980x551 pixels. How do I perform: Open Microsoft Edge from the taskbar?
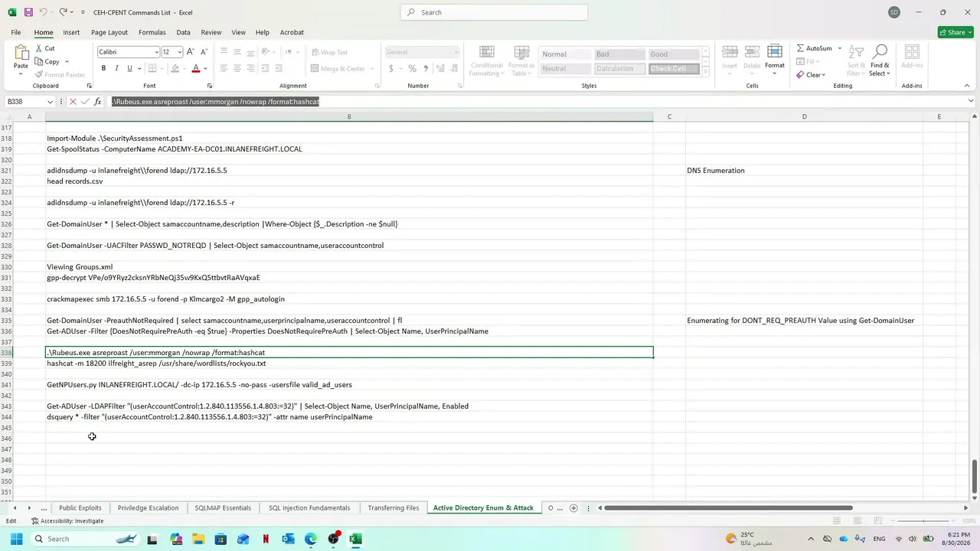coord(310,539)
